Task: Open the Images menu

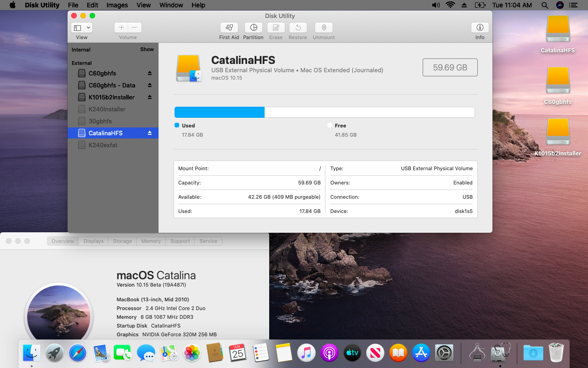Action: pyautogui.click(x=117, y=5)
